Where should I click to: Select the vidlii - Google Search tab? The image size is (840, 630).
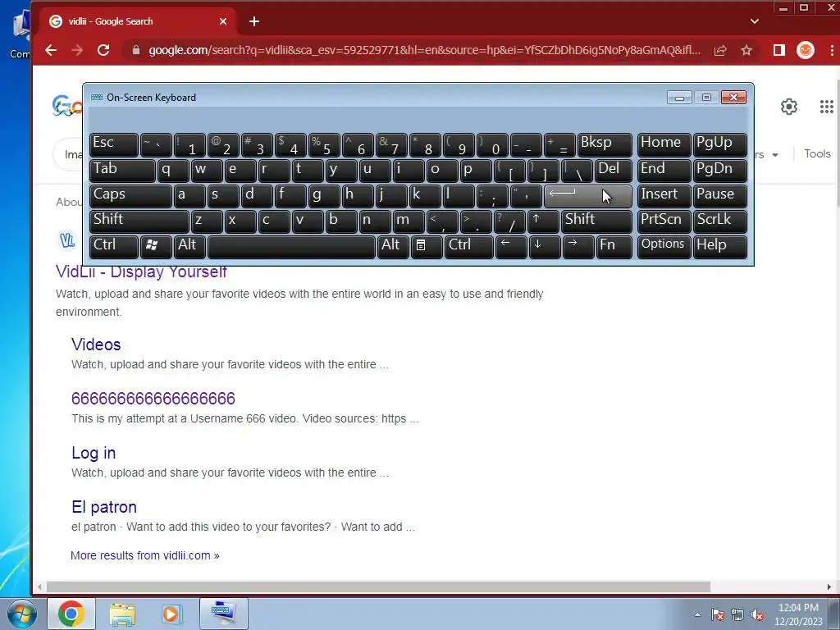tap(137, 21)
